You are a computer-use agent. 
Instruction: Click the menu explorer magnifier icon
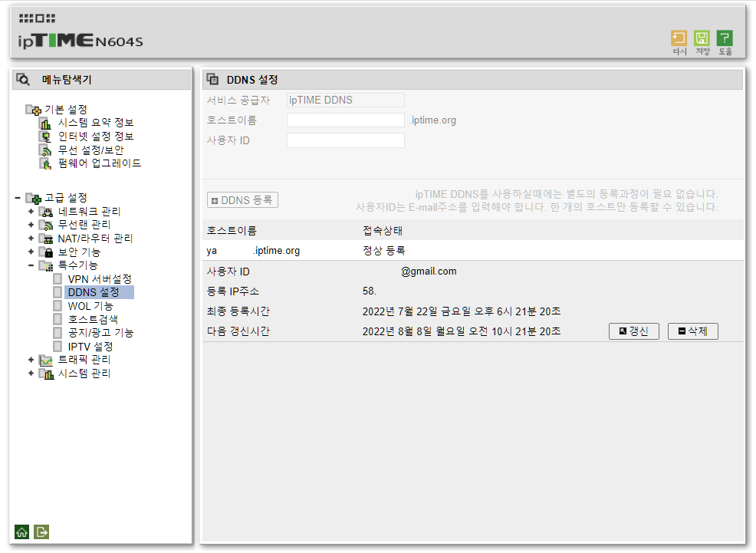pyautogui.click(x=23, y=79)
